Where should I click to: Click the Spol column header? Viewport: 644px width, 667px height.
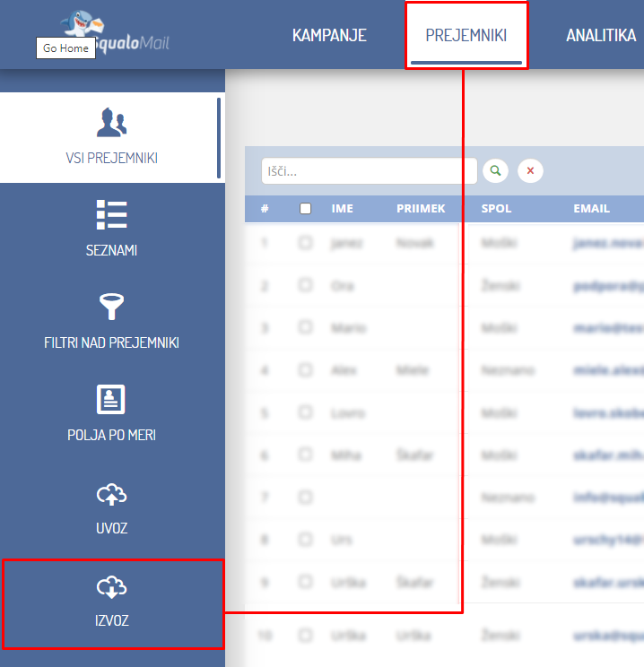pos(496,209)
